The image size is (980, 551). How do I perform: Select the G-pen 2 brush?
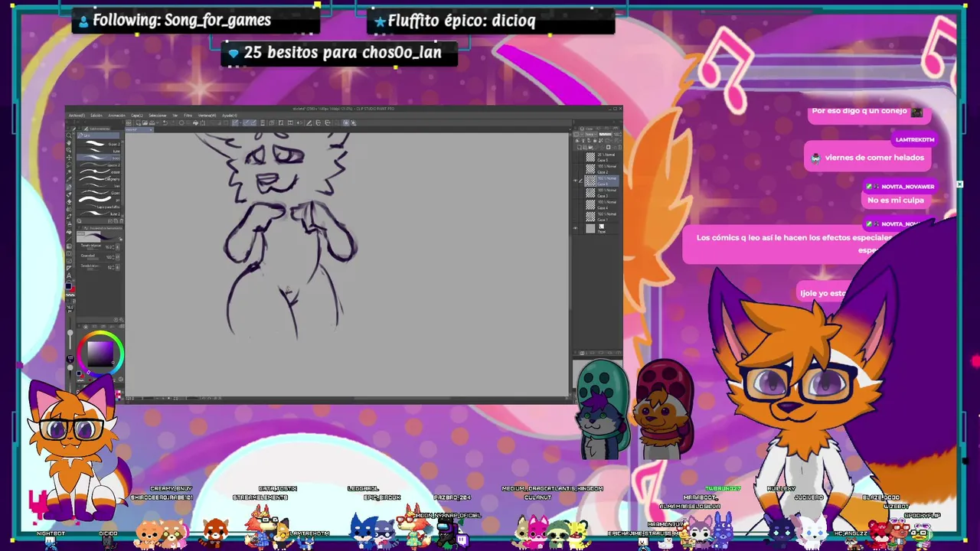(98, 144)
